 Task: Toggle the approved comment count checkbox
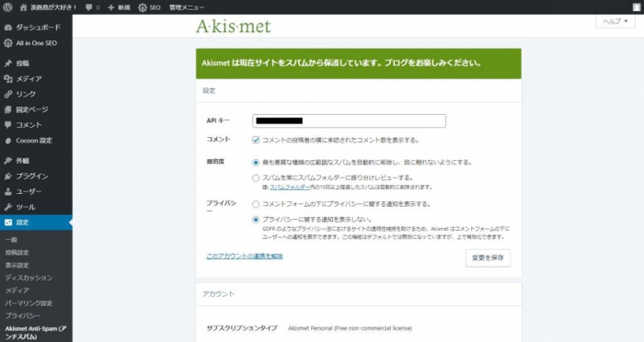(256, 140)
